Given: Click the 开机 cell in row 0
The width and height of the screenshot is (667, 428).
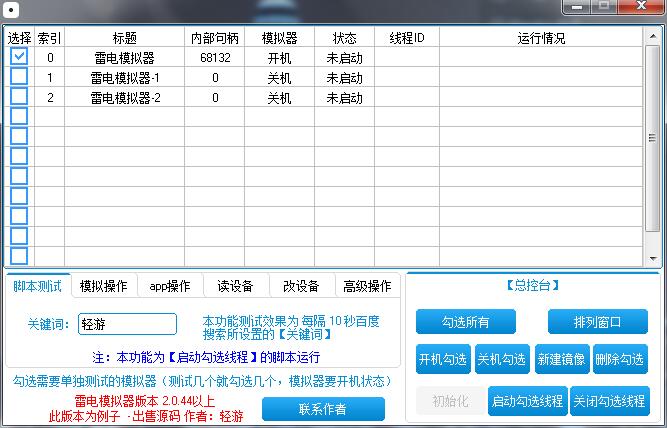Looking at the screenshot, I should coord(279,57).
